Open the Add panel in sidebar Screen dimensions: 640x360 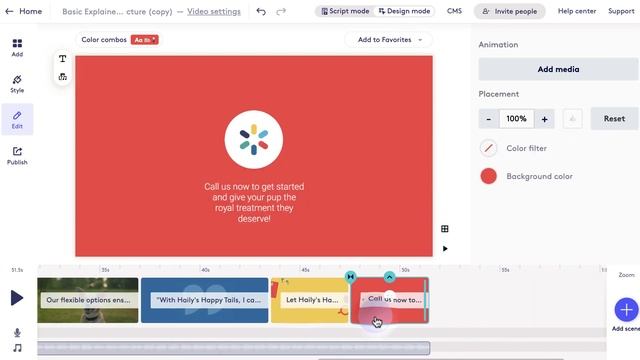(17, 48)
